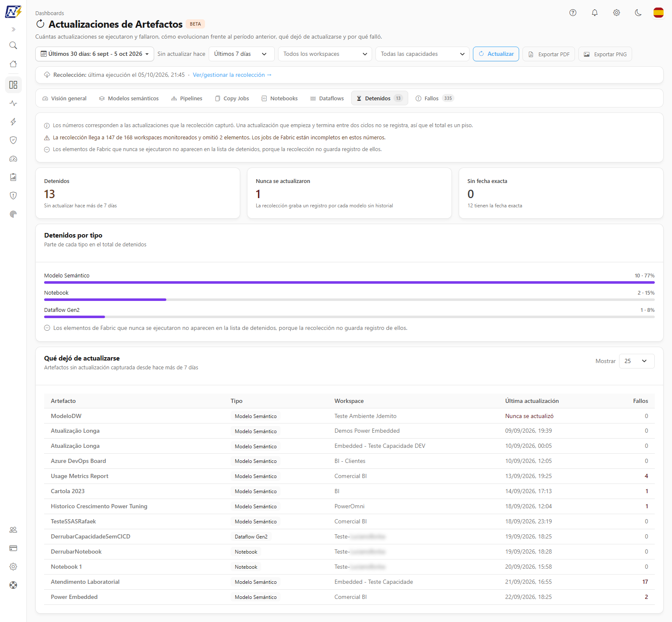This screenshot has width=672, height=622.
Task: Open the Últimos 7 días dropdown
Action: tap(241, 54)
